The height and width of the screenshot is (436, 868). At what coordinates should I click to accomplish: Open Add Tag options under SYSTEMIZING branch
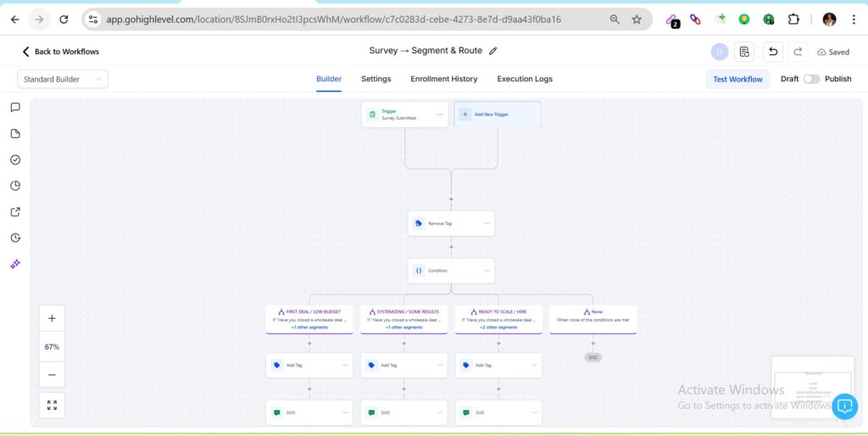pos(440,365)
